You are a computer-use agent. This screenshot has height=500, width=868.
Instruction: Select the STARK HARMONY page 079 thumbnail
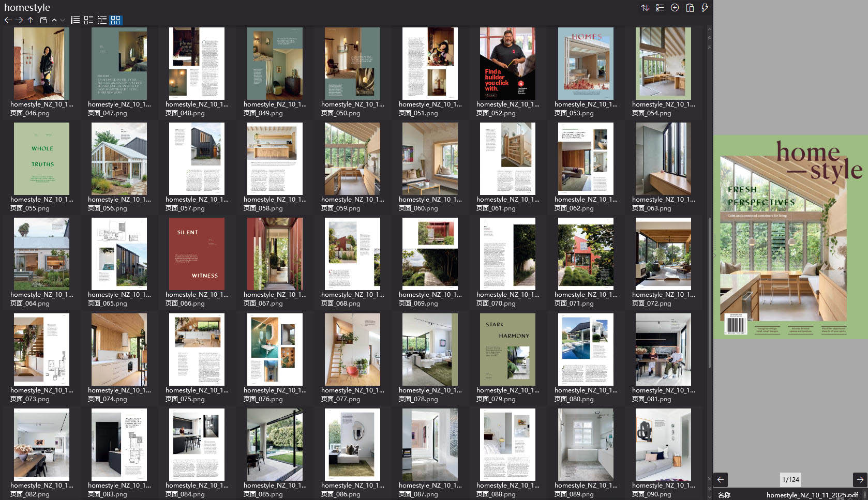coord(507,350)
